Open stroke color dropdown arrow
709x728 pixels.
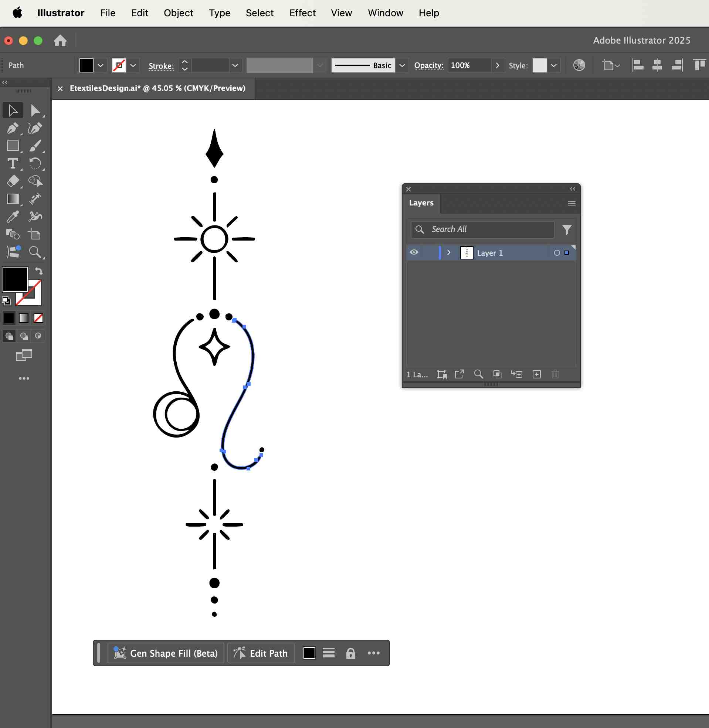[133, 65]
